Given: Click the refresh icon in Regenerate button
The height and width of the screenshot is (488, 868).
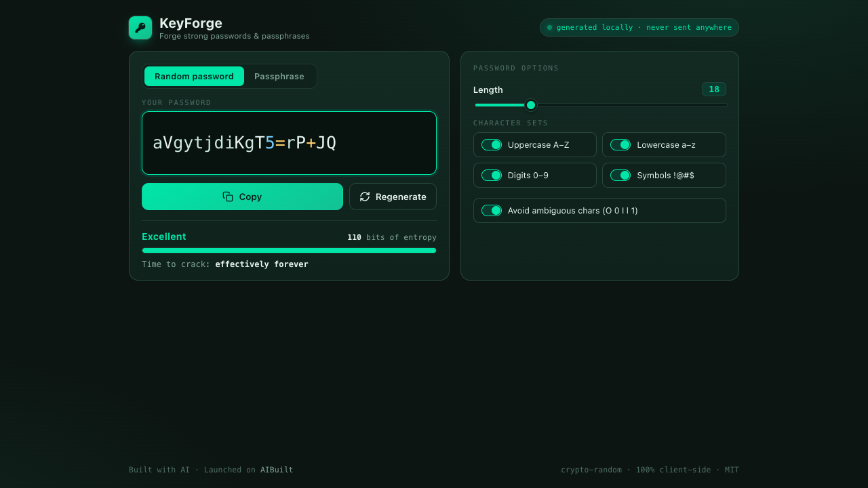Looking at the screenshot, I should point(365,197).
